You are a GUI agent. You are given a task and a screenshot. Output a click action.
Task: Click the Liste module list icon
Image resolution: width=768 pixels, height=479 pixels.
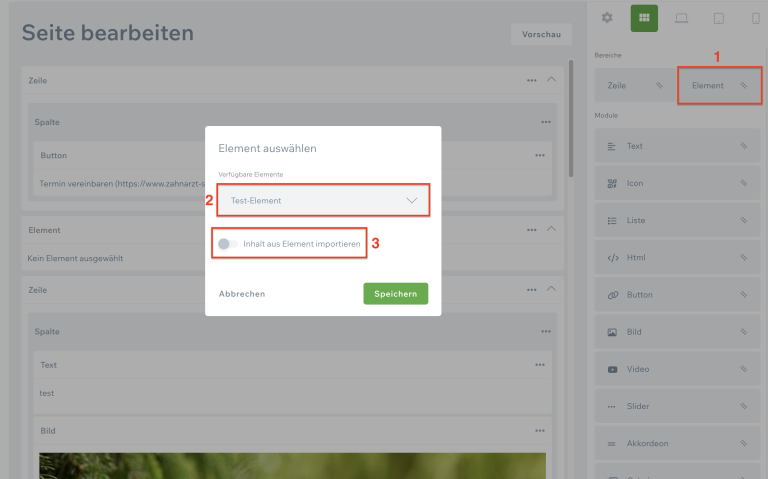click(x=611, y=220)
